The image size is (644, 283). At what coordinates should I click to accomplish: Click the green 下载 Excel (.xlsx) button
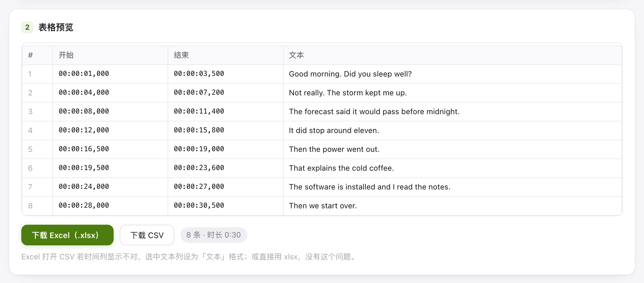[x=67, y=235]
